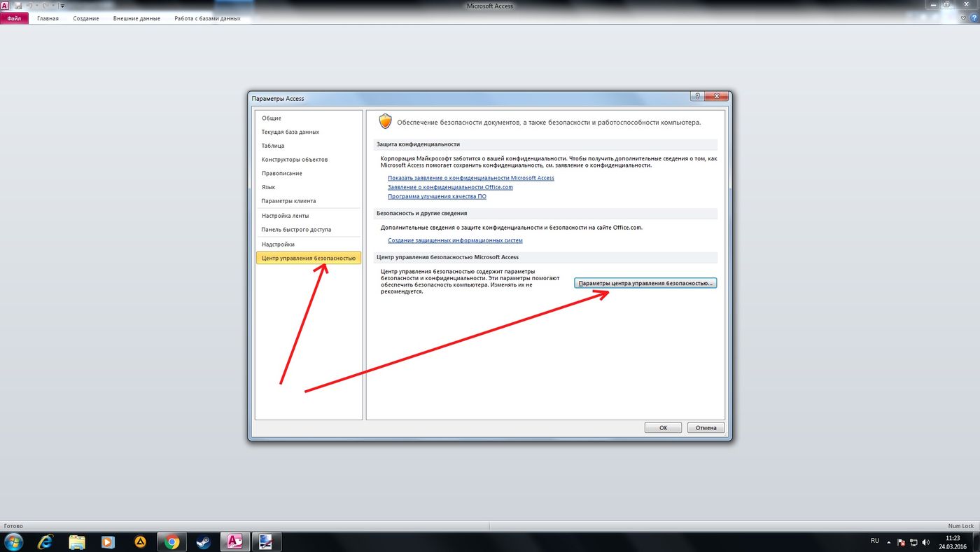
Task: Close the Параметры Access dialog
Action: pos(716,97)
